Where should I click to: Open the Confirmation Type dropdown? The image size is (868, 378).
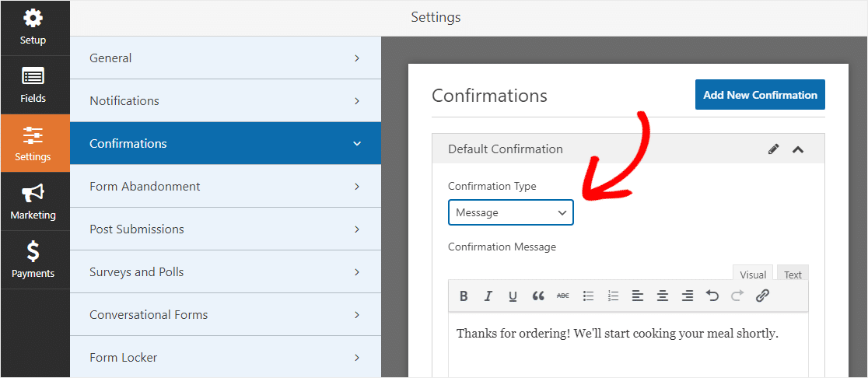tap(510, 212)
